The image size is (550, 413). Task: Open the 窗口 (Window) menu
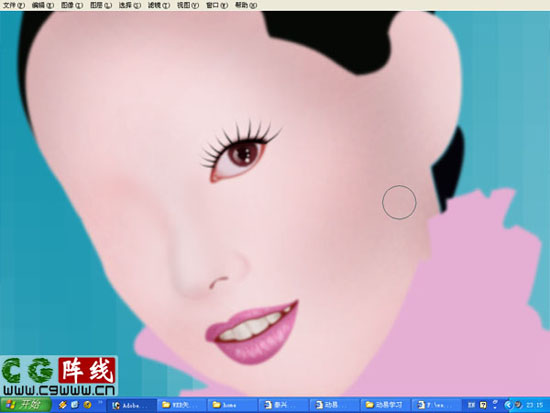[217, 5]
